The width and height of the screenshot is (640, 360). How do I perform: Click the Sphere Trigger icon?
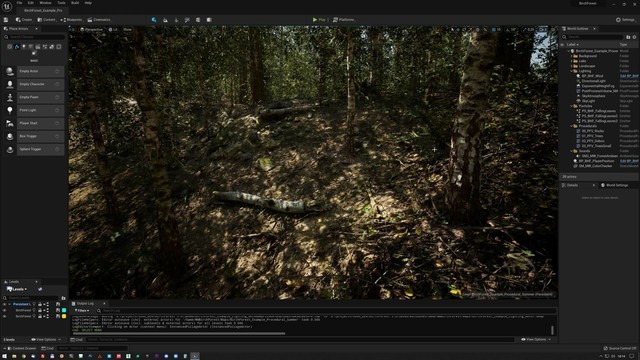tap(10, 149)
